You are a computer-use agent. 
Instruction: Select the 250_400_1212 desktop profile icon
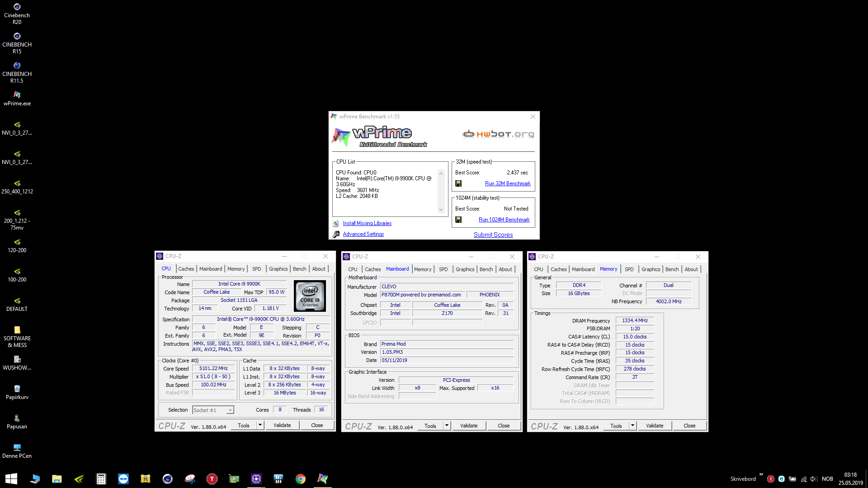tap(17, 187)
